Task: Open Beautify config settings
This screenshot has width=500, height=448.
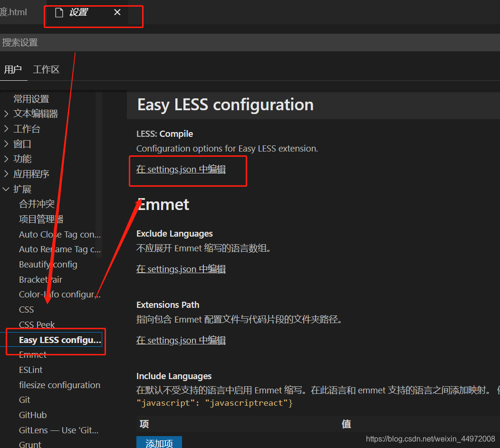Action: click(x=48, y=265)
